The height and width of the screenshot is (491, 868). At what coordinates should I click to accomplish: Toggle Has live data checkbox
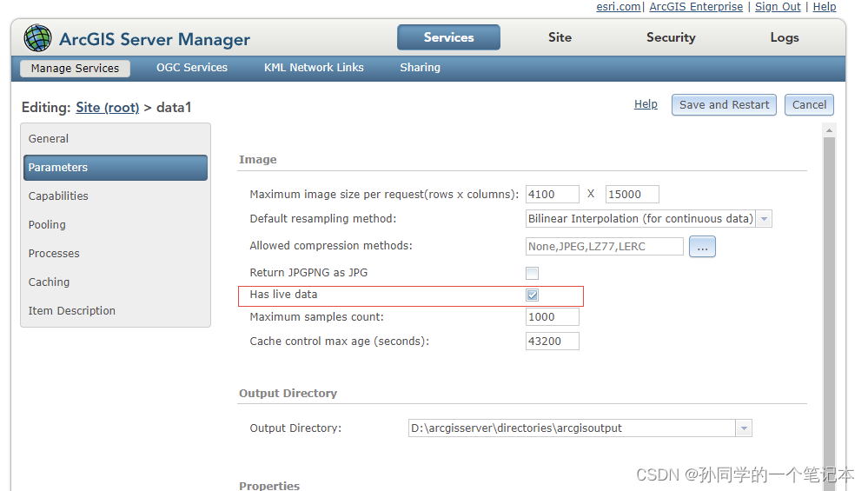pyautogui.click(x=532, y=295)
